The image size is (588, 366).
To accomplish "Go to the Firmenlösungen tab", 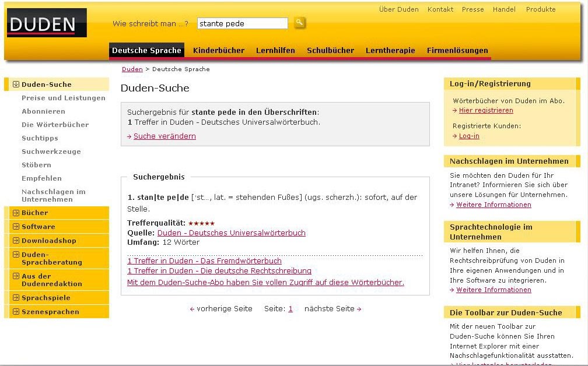I will [x=457, y=50].
